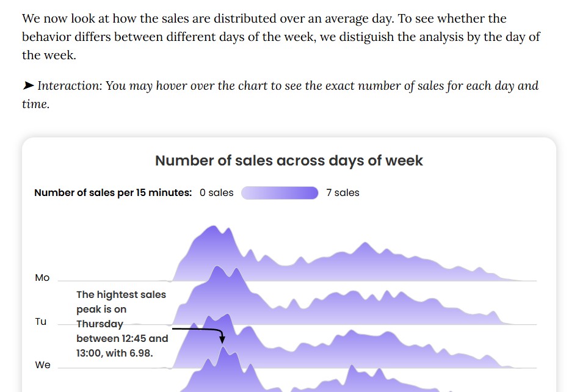This screenshot has width=577, height=392.
Task: Click the intro paragraph about average day
Action: 281,37
